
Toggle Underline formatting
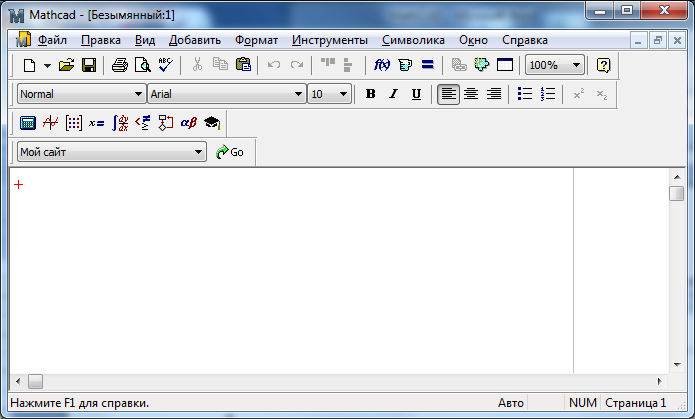(416, 94)
